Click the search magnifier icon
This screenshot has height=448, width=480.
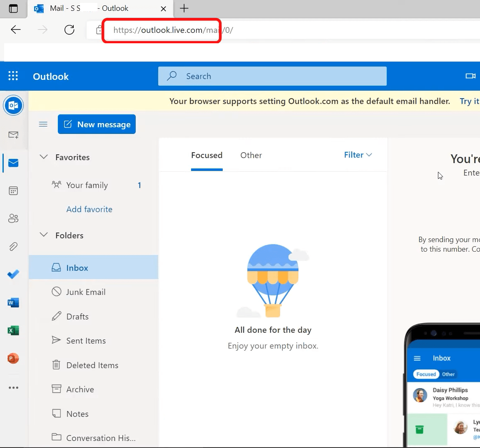172,76
